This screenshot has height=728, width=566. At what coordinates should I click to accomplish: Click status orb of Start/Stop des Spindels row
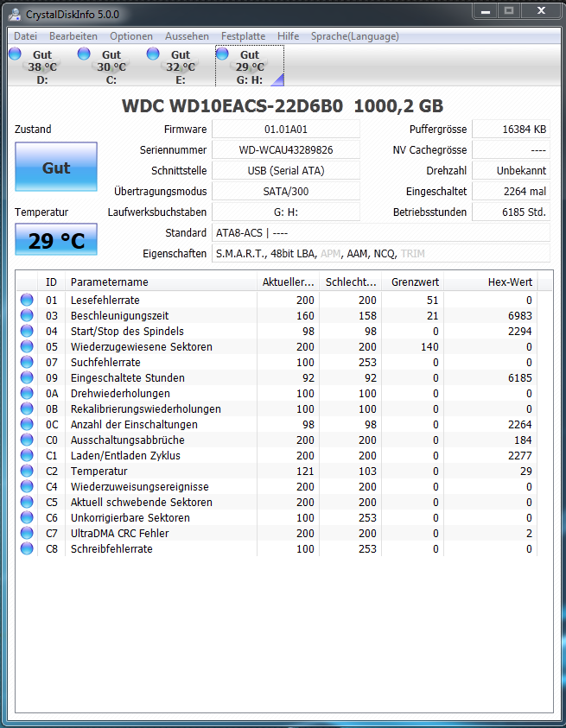(27, 331)
